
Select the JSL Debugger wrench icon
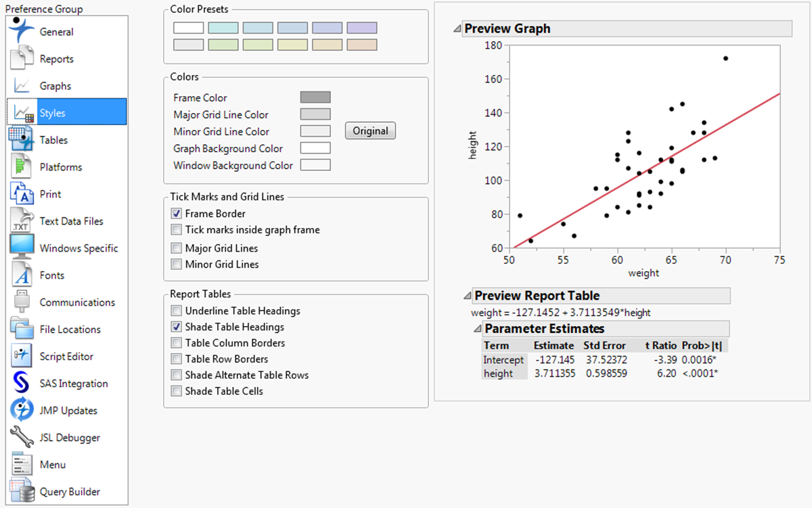point(22,438)
